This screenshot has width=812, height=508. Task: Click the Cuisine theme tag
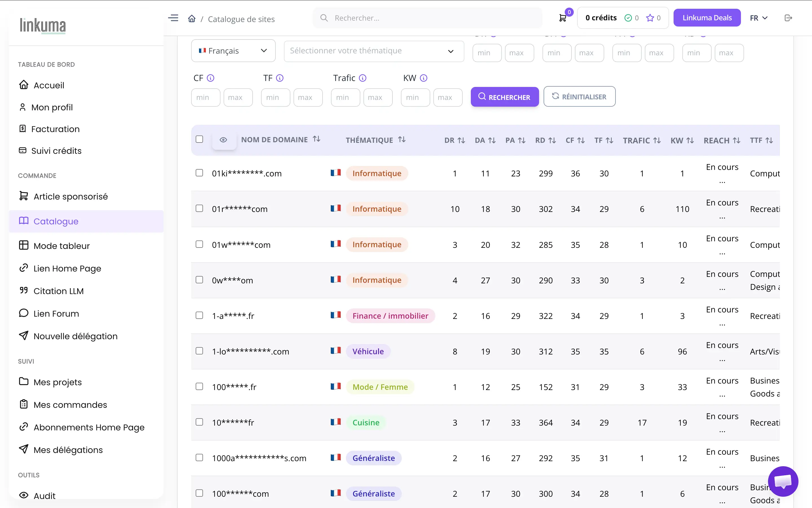pyautogui.click(x=366, y=423)
